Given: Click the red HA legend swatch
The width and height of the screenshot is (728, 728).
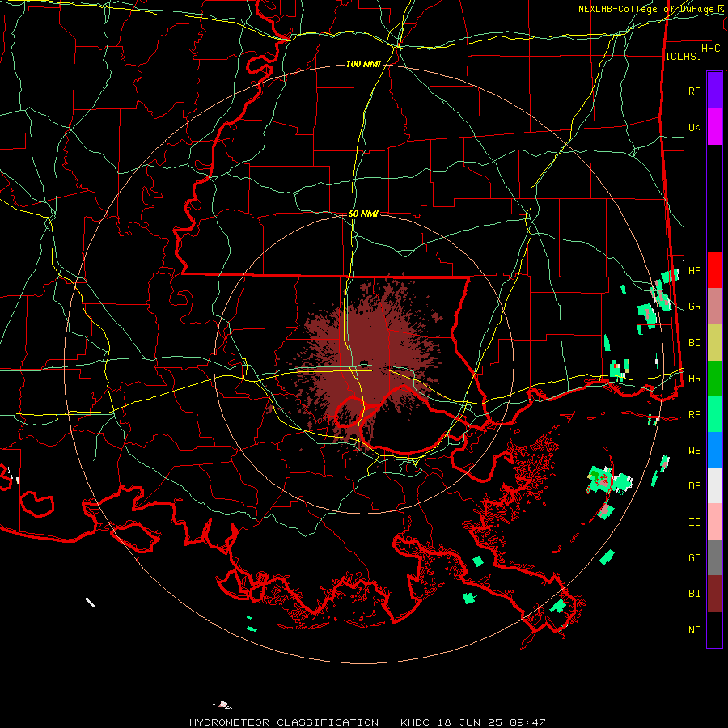Looking at the screenshot, I should tap(714, 270).
